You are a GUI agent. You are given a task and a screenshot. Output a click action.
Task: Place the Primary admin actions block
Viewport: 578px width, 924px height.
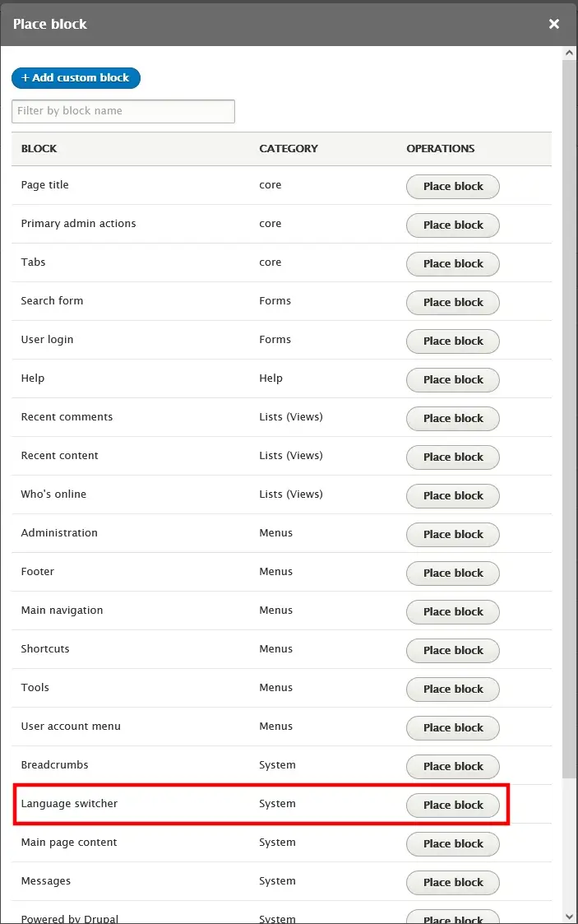453,225
